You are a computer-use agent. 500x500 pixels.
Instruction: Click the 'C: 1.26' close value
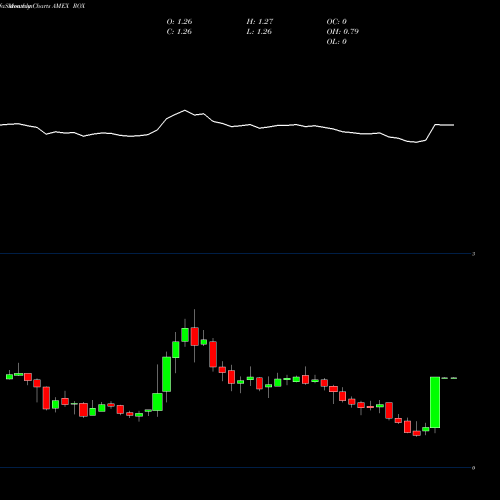pyautogui.click(x=179, y=32)
